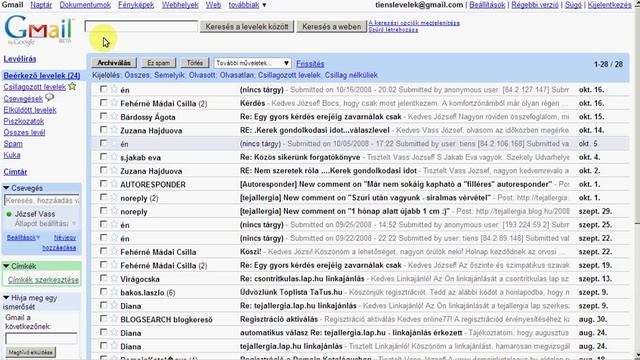The width and height of the screenshot is (640, 360).
Task: Star the bakos.laszlo message
Action: point(114,292)
